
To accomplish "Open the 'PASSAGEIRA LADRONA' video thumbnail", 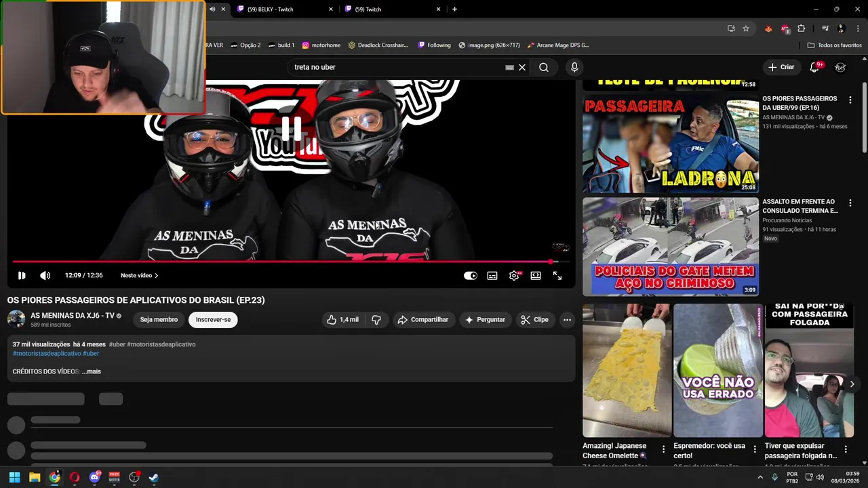I will (671, 144).
